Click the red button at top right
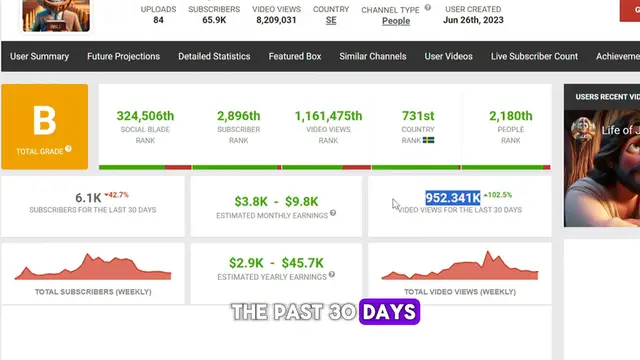Screen dimensions: 640x360 (x=630, y=11)
